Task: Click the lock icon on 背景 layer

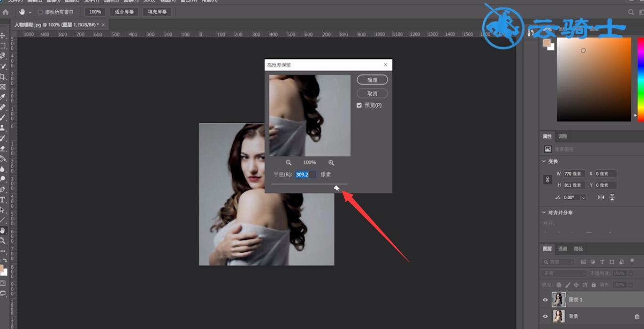Action: coord(637,316)
